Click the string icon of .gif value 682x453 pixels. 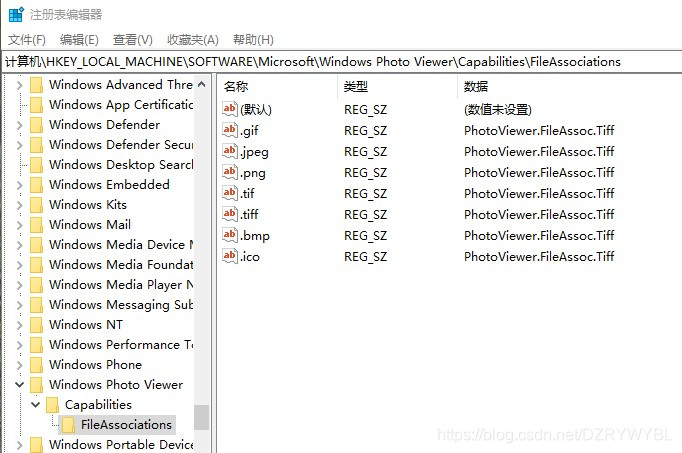tap(230, 130)
